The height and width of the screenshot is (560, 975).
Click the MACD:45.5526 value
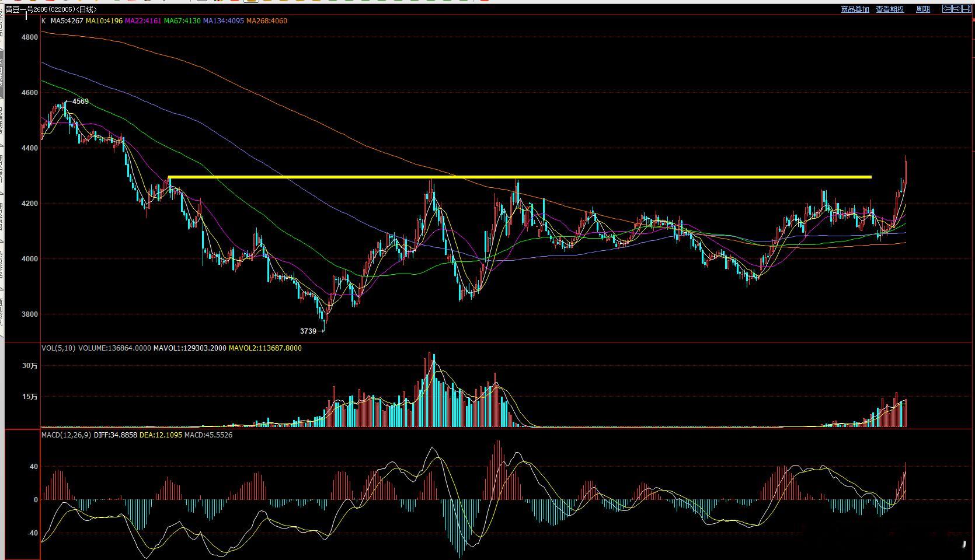coord(208,435)
